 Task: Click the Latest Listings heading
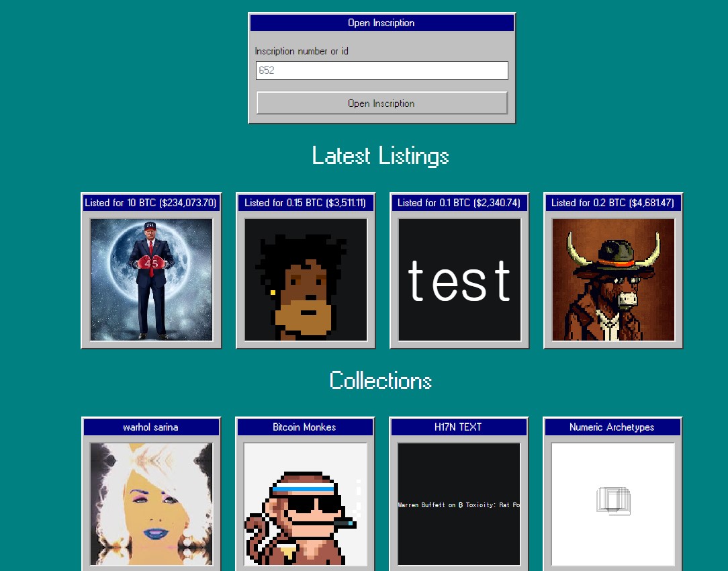point(380,156)
